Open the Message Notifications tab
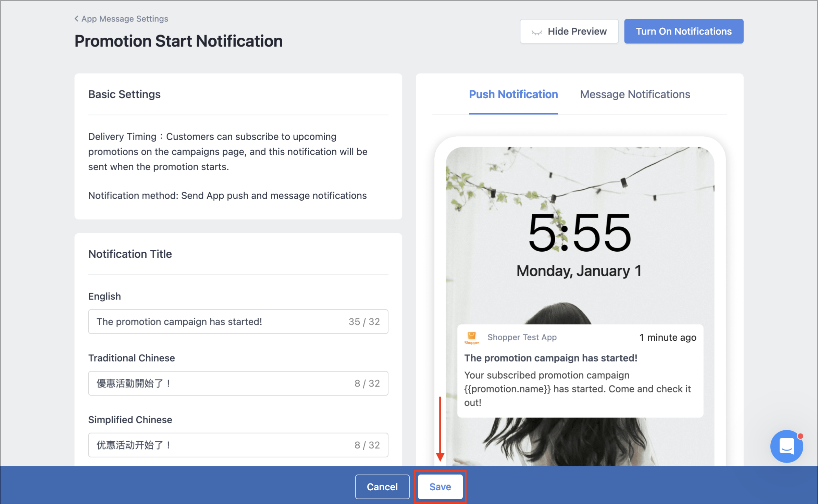 tap(635, 94)
